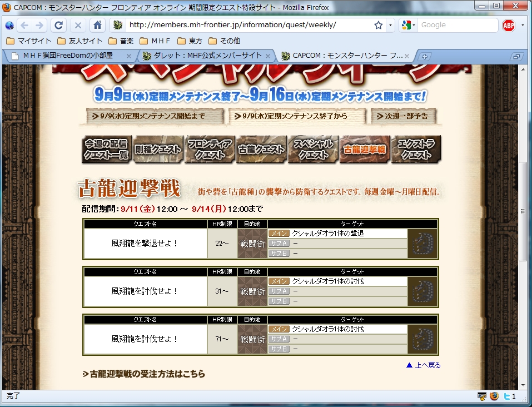Open the その他 bookmarks folder

point(224,41)
